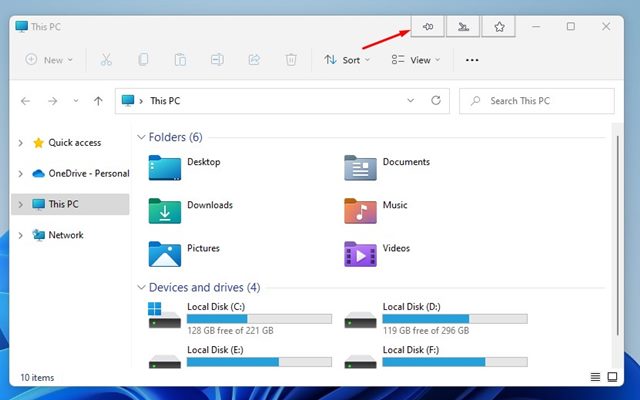Click the "10 items" status text
The image size is (640, 400).
coord(37,378)
